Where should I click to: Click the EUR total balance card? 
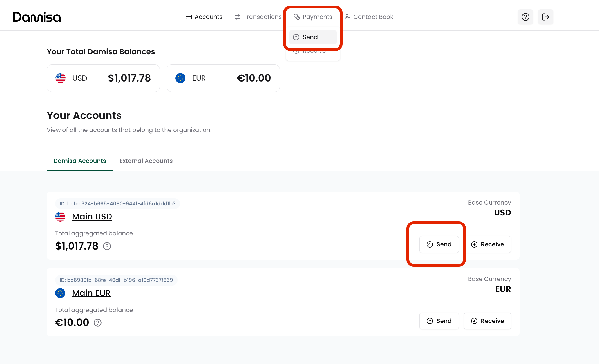click(223, 78)
